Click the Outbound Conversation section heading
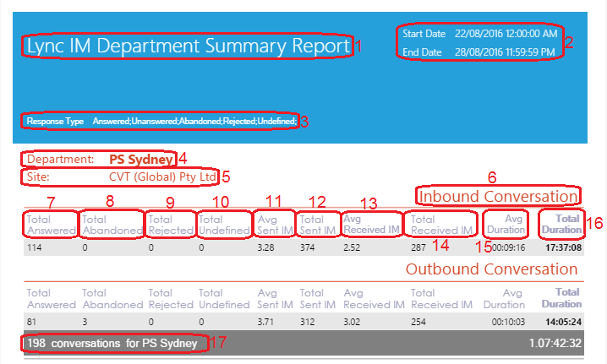Viewport: 607px width, 364px height. (492, 269)
